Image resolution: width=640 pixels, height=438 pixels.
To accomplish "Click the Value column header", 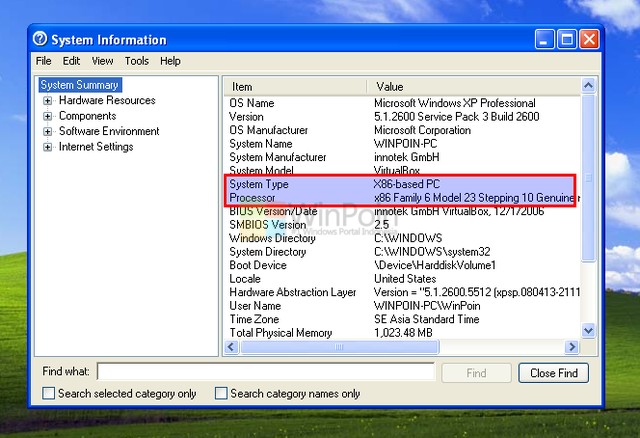I will click(473, 87).
